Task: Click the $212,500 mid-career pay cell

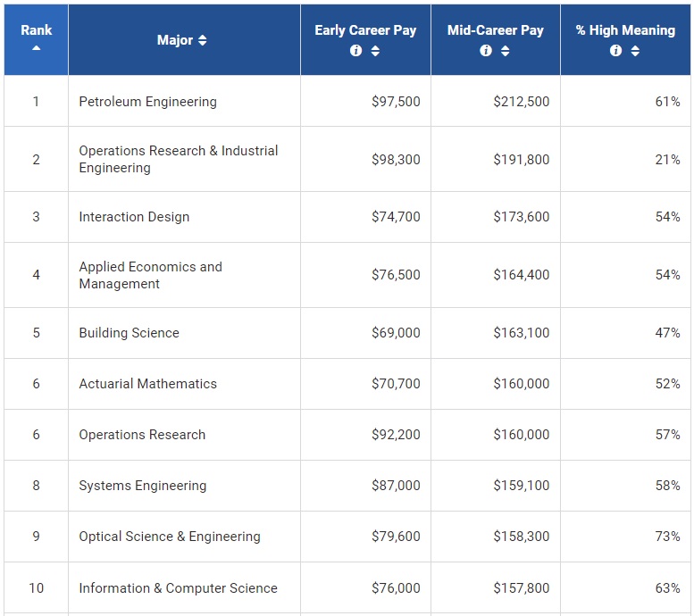Action: pyautogui.click(x=521, y=102)
